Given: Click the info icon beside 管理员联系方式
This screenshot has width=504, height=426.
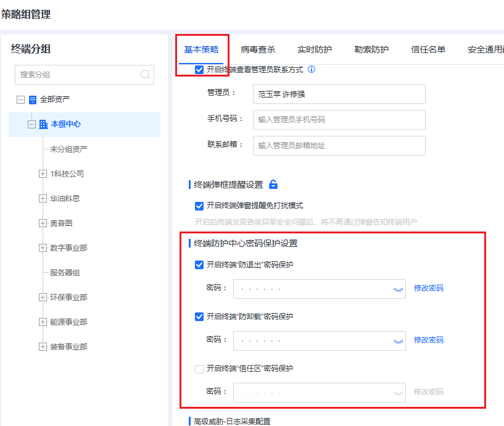Looking at the screenshot, I should point(312,69).
